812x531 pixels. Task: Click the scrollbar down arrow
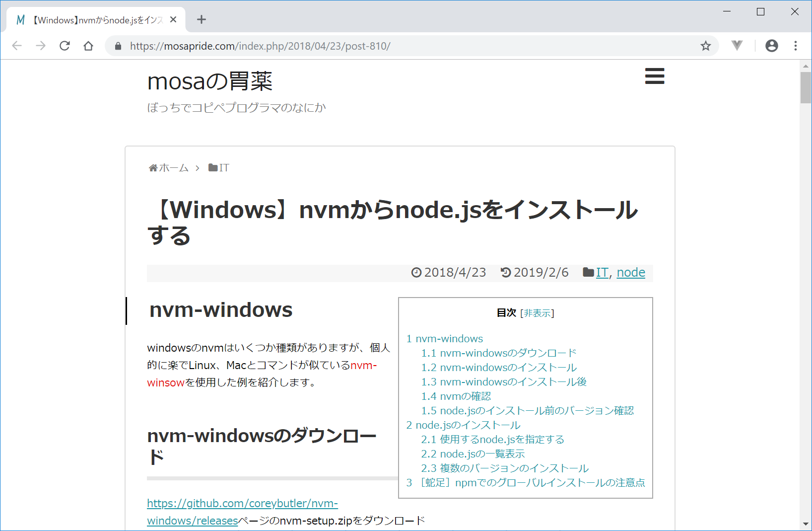(x=805, y=524)
